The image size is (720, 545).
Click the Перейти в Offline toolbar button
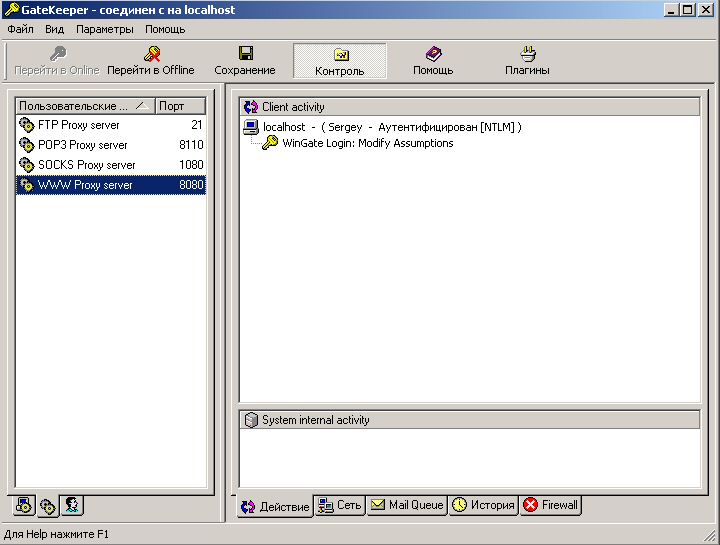pos(151,61)
